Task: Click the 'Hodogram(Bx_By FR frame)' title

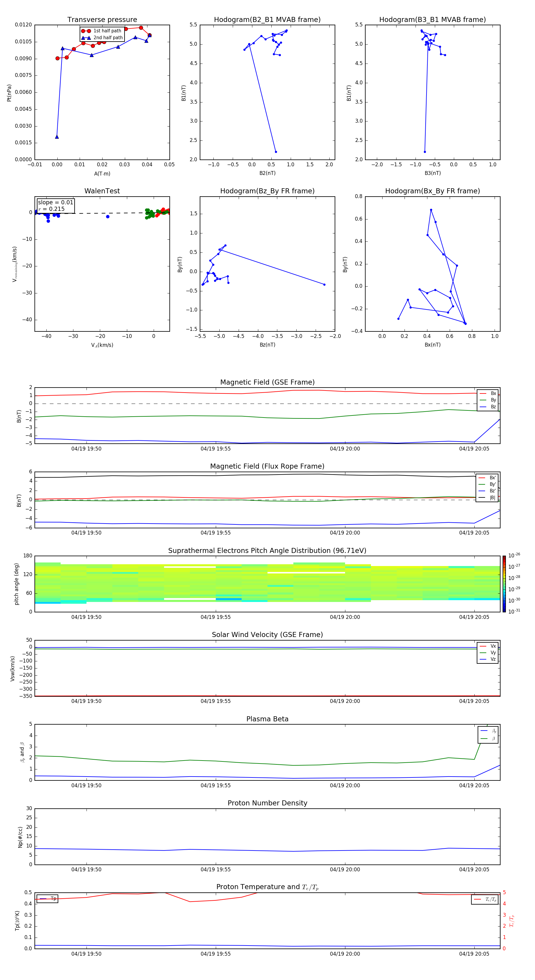Action: pyautogui.click(x=432, y=191)
